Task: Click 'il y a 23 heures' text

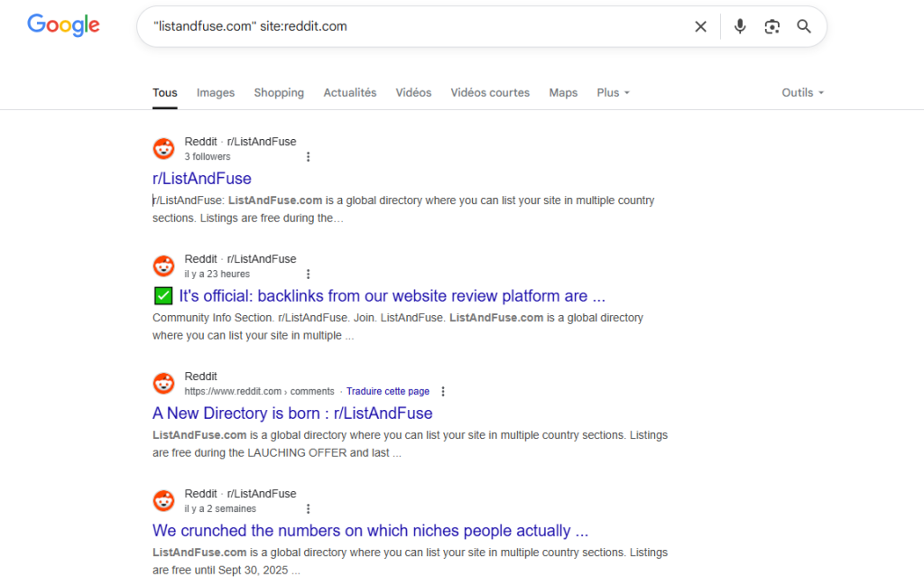Action: 217,274
